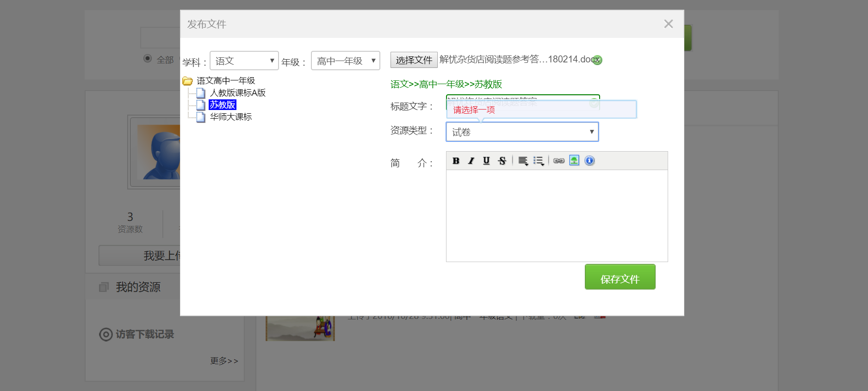Image resolution: width=868 pixels, height=391 pixels.
Task: Click the underline formatting icon
Action: click(486, 161)
